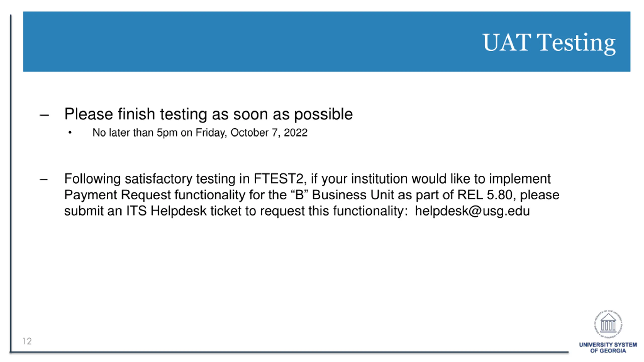Click the dot bullet before 'No later than'

70,132
